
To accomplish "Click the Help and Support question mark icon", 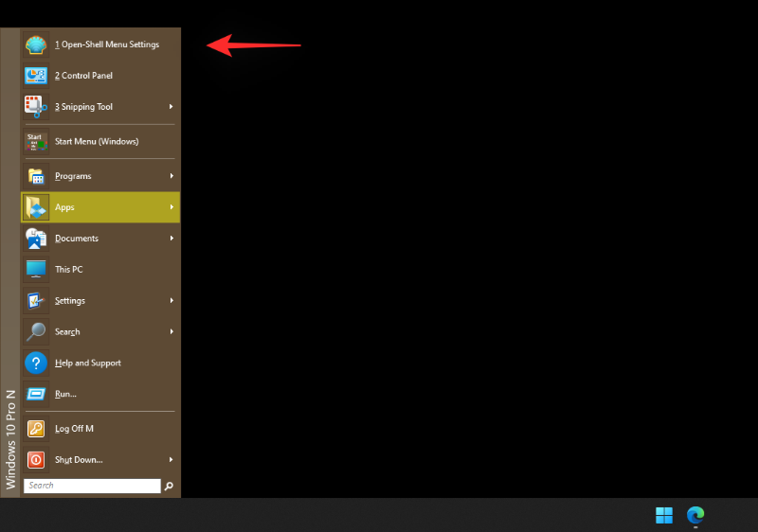I will (36, 363).
